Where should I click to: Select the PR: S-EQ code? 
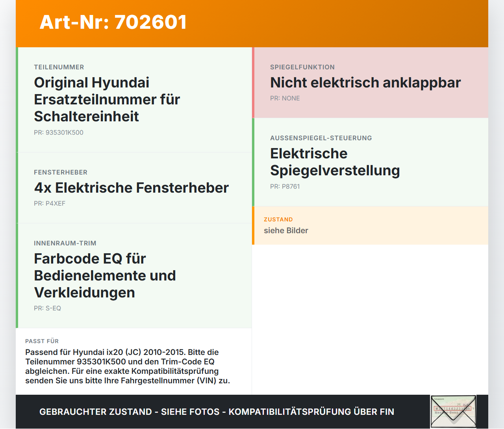pos(47,308)
